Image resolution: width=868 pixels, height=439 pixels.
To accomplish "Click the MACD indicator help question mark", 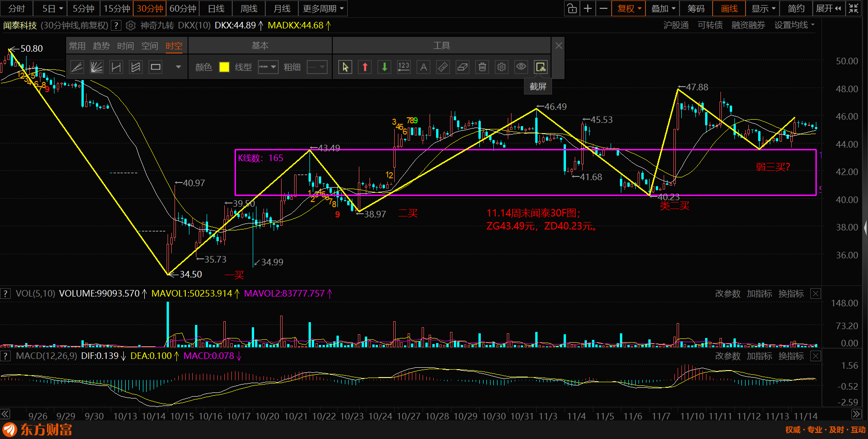I will coord(6,356).
